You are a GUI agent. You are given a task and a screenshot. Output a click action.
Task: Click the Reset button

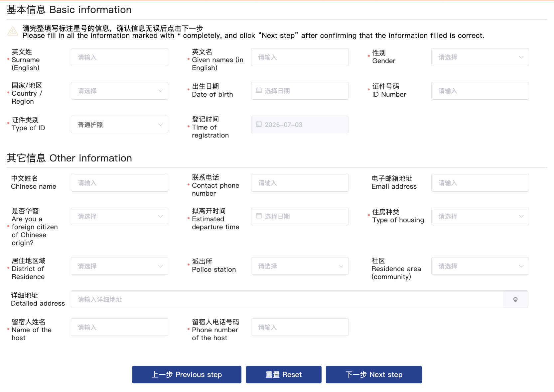(x=284, y=375)
